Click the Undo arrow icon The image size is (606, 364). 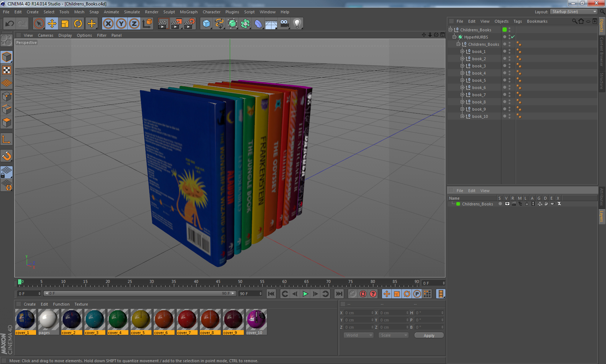[x=9, y=24]
